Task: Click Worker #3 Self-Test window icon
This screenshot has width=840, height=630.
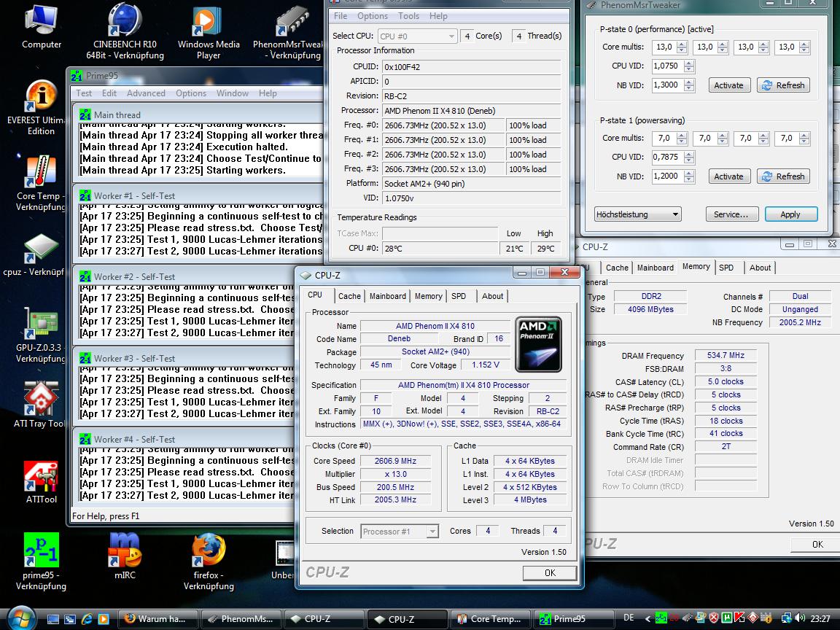Action: (85, 359)
